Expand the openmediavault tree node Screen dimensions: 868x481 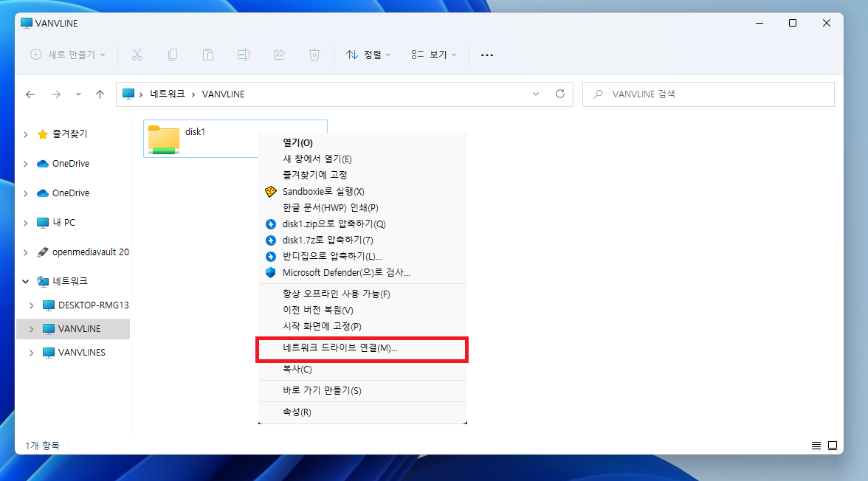point(25,252)
